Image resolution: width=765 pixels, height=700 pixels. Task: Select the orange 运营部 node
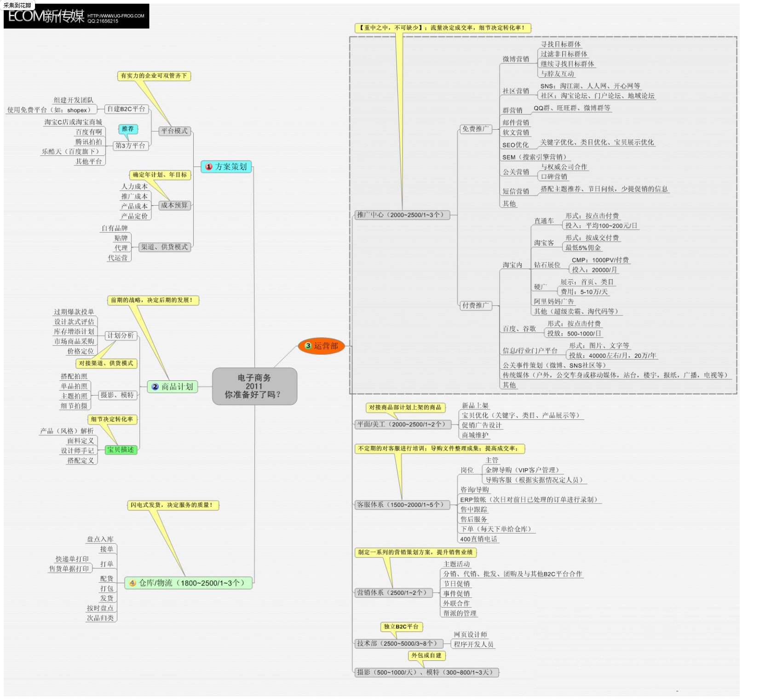point(321,345)
